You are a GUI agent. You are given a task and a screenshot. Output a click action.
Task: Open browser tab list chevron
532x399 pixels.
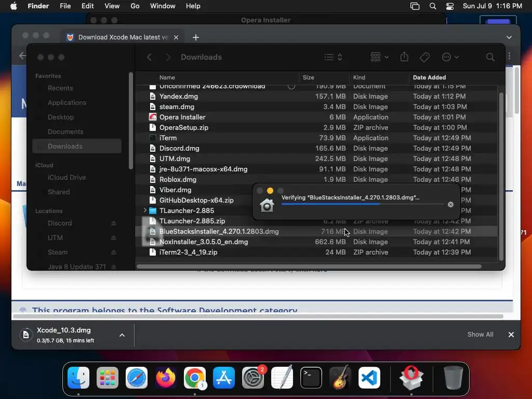(x=509, y=37)
